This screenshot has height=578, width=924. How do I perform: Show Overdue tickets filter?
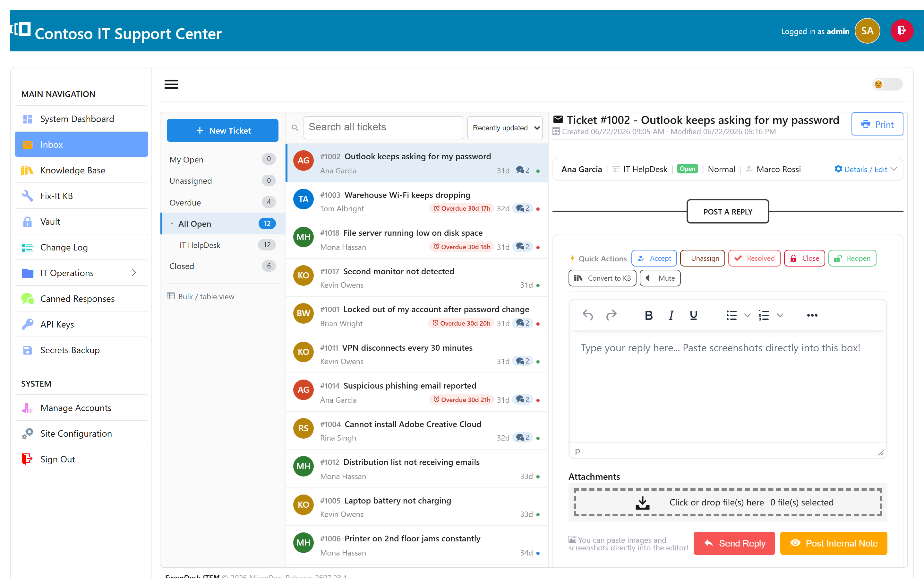pos(223,202)
